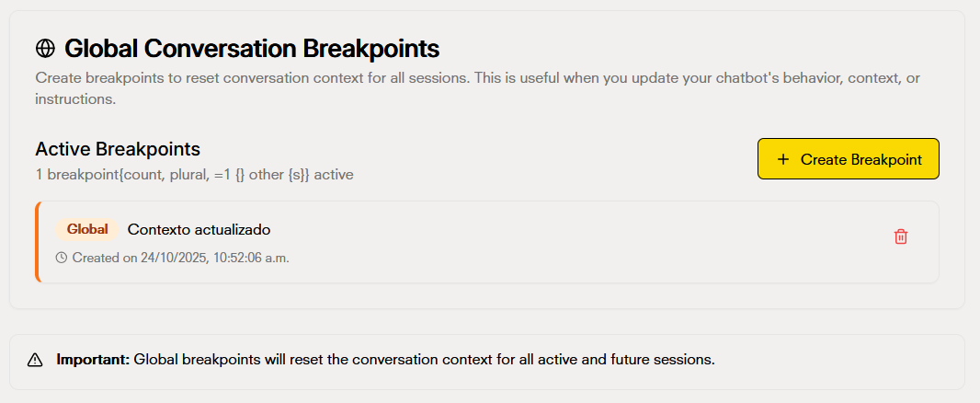Click the Global Conversation Breakpoints heading

tap(251, 48)
